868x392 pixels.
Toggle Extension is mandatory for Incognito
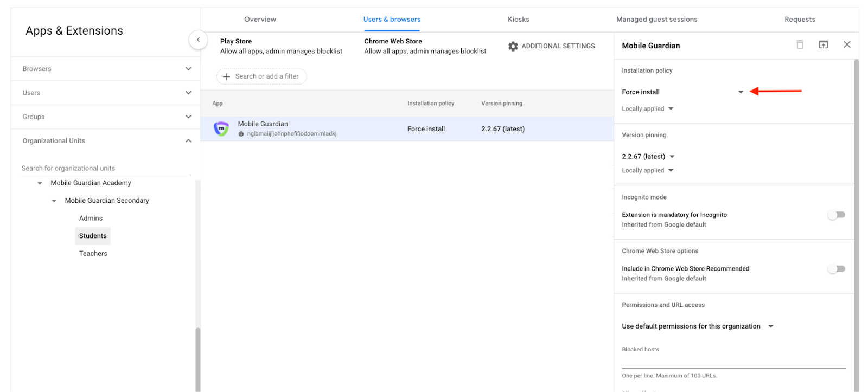[x=836, y=215]
